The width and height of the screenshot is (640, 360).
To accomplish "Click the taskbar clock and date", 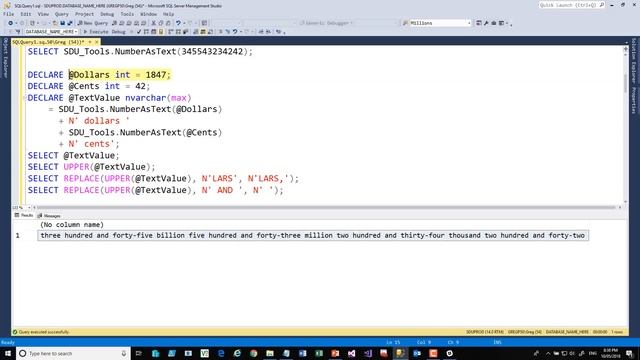I will (610, 353).
